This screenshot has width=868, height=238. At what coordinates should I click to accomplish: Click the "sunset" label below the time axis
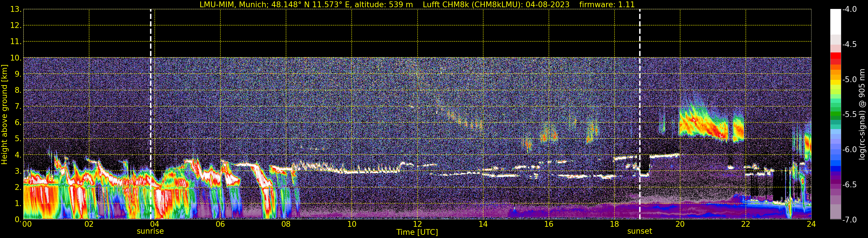[x=639, y=231]
